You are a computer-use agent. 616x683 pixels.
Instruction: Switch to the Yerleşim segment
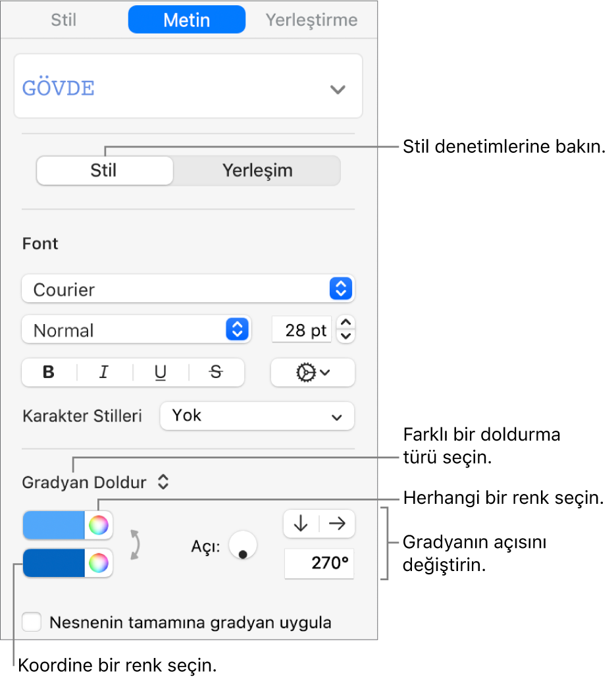coord(257,171)
